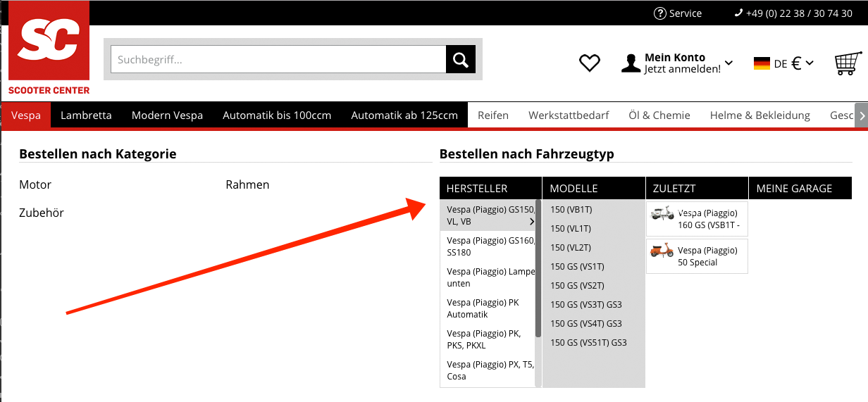Open the Motor category link

[35, 184]
